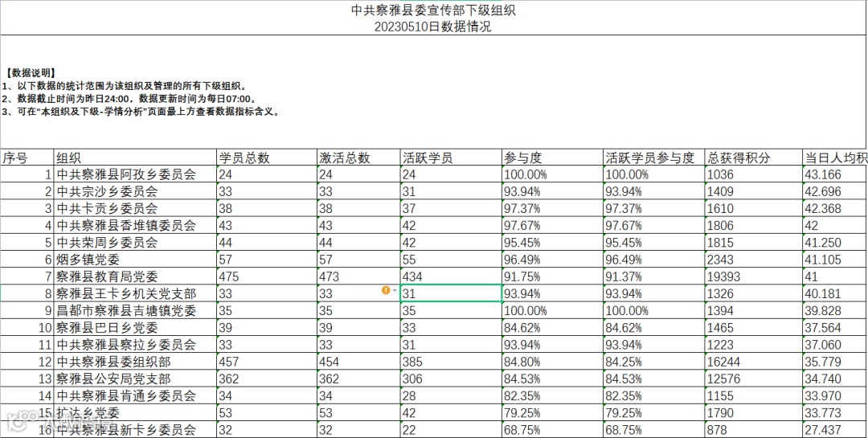
Task: Select the 参与度 column header
Action: pos(552,158)
